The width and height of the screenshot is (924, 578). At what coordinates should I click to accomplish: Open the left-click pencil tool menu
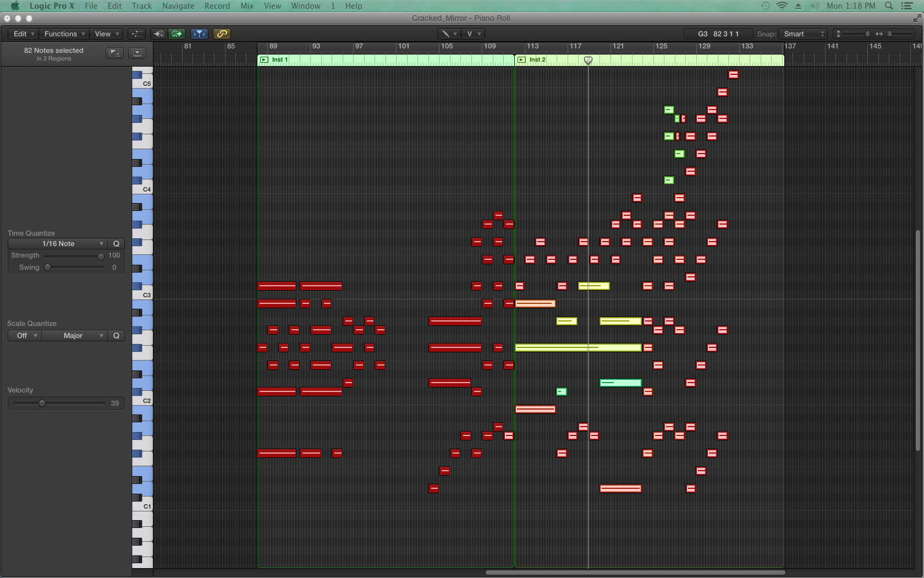coord(449,34)
